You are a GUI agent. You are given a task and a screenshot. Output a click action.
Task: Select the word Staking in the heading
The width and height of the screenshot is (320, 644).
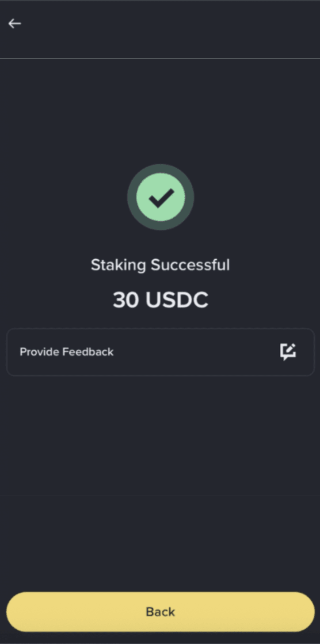coord(118,265)
